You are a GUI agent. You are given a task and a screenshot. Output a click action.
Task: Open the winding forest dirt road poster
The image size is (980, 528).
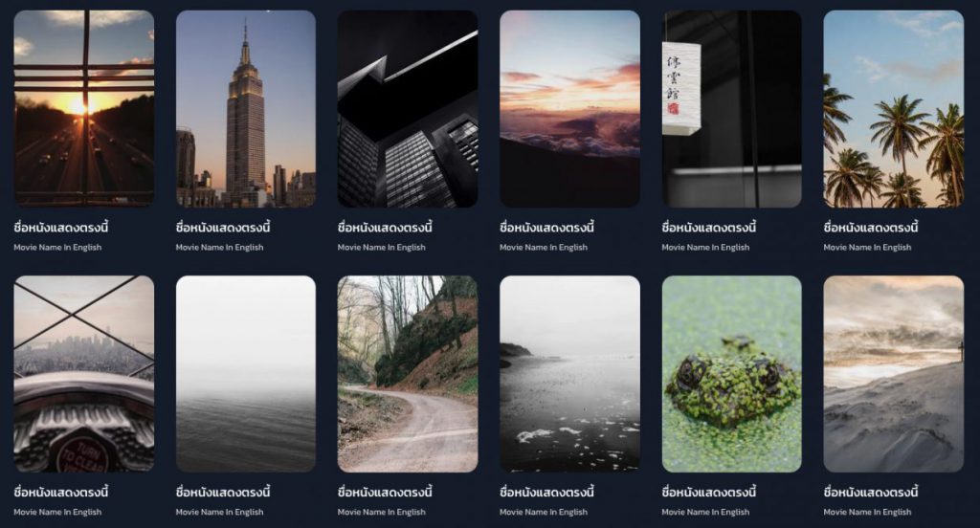[x=408, y=374]
